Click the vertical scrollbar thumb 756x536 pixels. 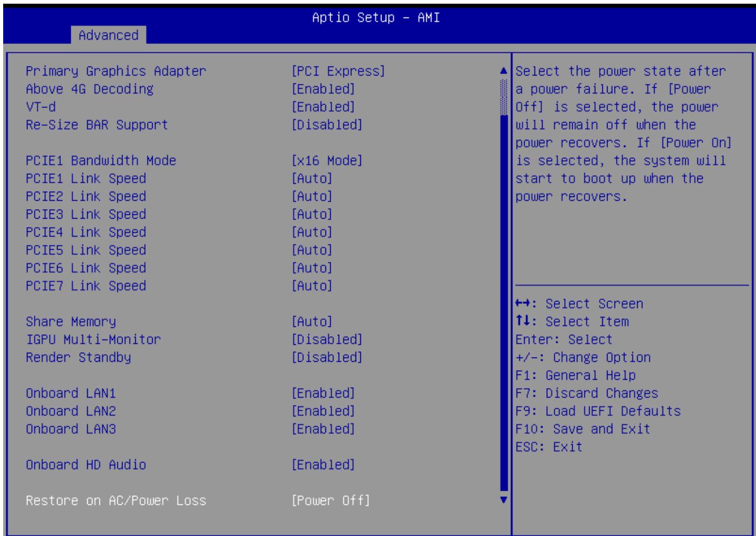click(x=503, y=302)
